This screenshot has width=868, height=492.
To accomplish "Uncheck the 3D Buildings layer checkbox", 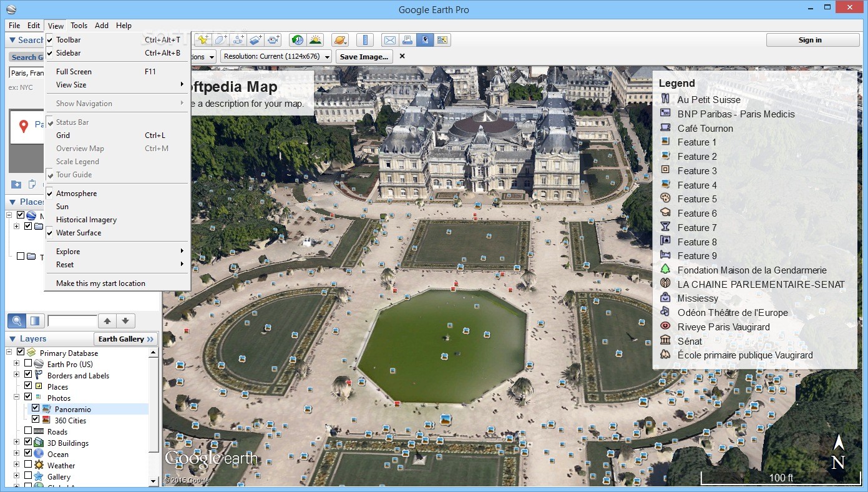I will (x=28, y=443).
